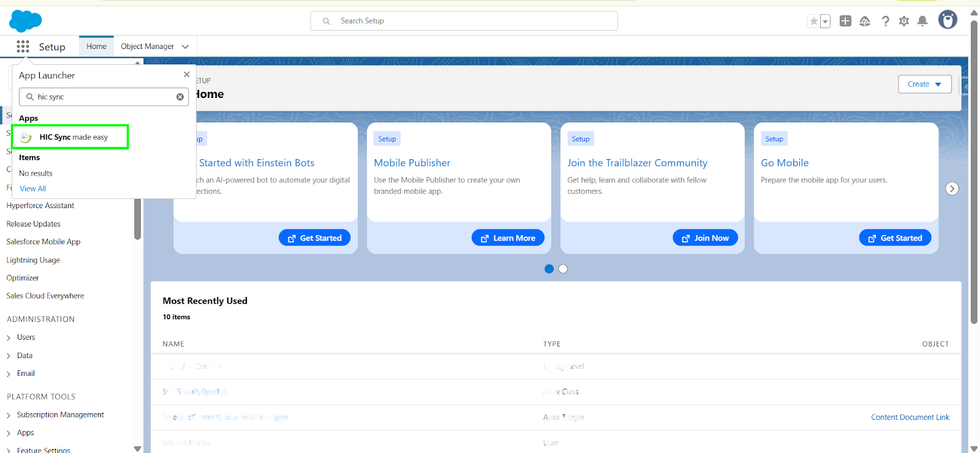Click the View All link

[x=33, y=189]
